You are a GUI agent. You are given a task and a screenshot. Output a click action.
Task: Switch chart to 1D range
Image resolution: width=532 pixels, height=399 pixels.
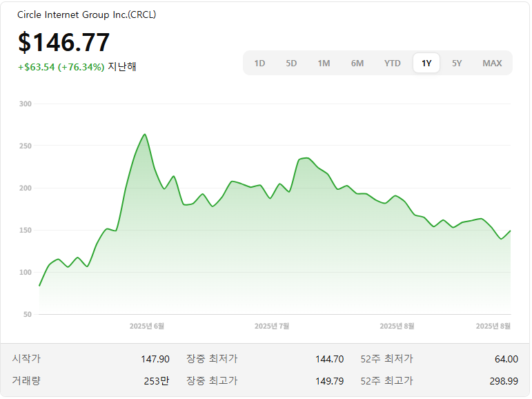260,64
